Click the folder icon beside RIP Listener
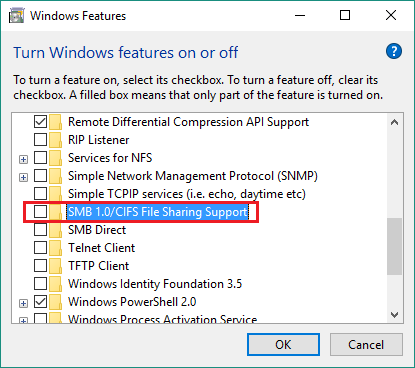This screenshot has width=415, height=368. point(55,140)
